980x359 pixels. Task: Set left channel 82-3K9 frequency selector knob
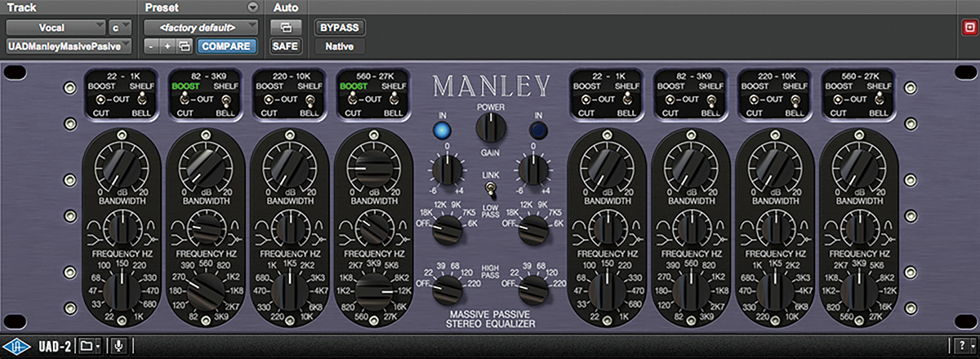(x=204, y=292)
